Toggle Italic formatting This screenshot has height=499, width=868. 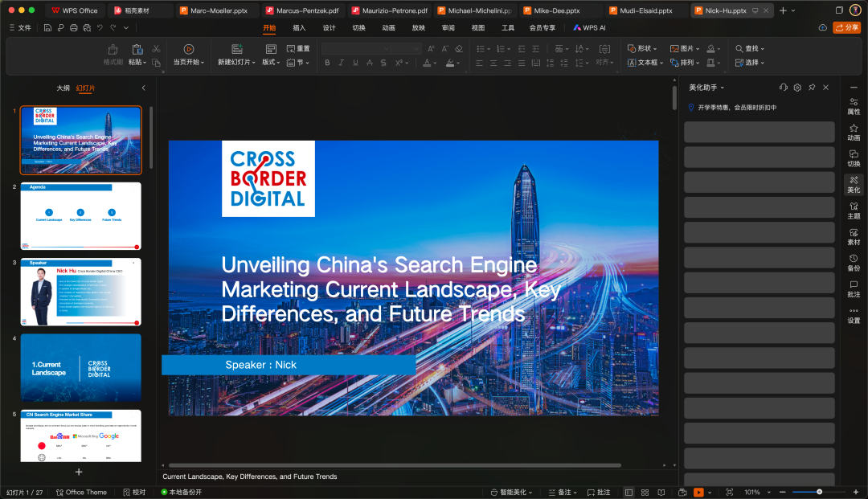pyautogui.click(x=341, y=63)
